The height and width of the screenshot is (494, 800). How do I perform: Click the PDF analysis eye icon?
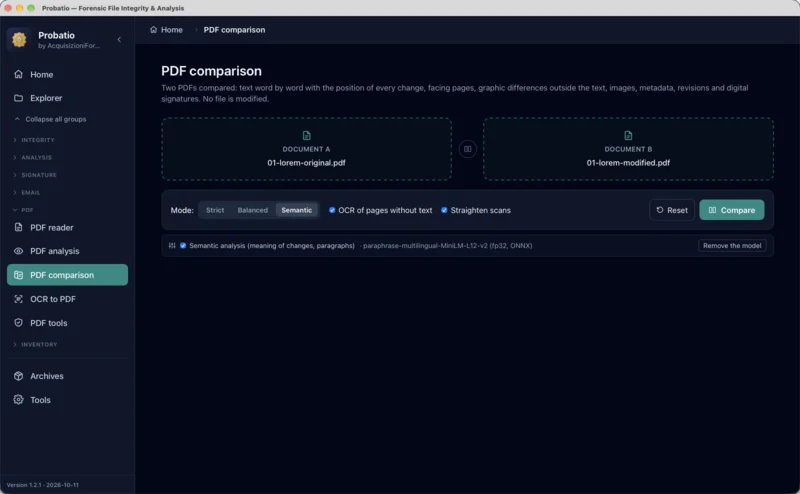click(18, 251)
